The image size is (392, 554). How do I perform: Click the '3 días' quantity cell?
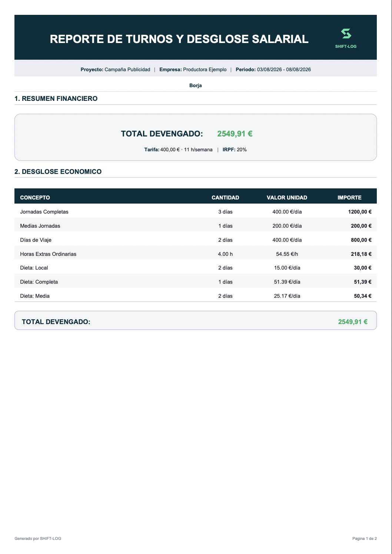225,212
